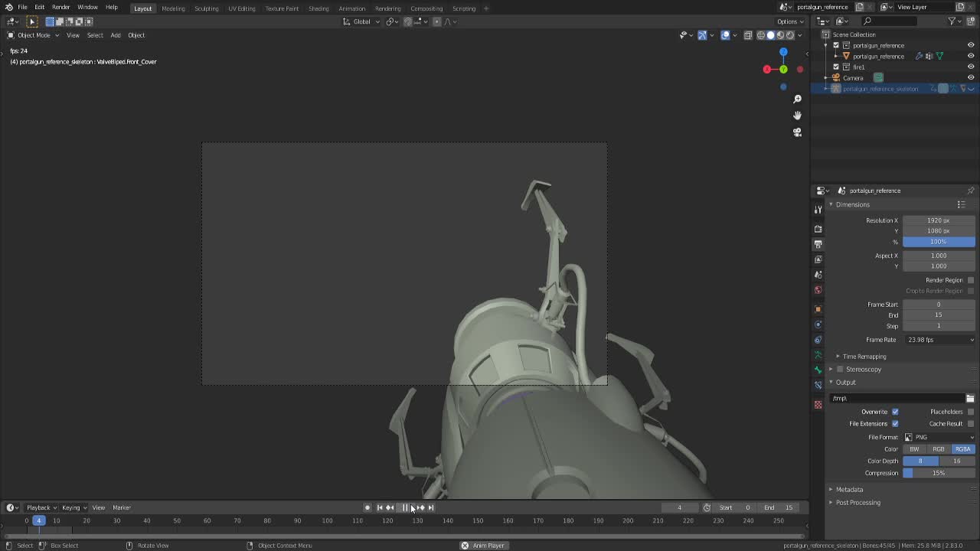980x551 pixels.
Task: Enable the Render Region checkbox
Action: pyautogui.click(x=971, y=280)
